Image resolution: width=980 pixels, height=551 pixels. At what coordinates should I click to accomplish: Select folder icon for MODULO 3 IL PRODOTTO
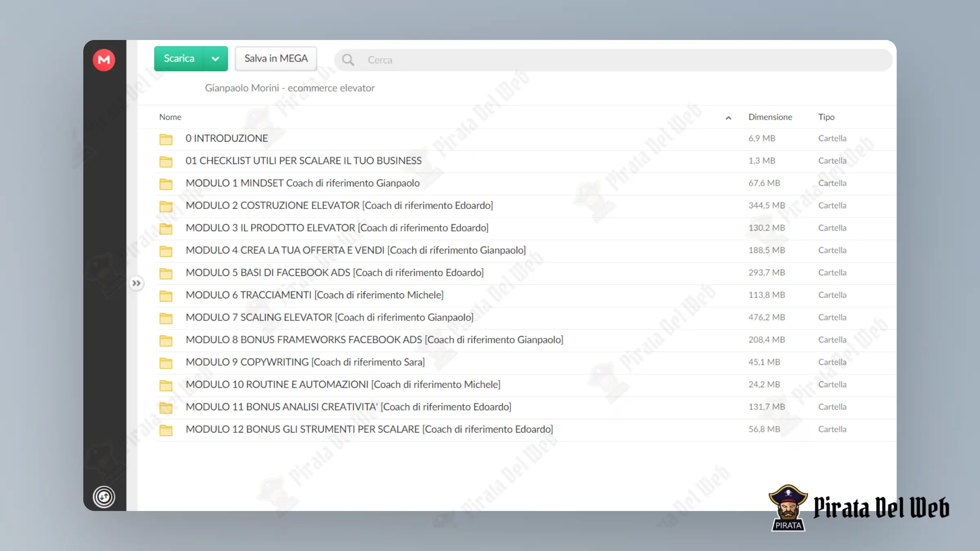pyautogui.click(x=166, y=229)
